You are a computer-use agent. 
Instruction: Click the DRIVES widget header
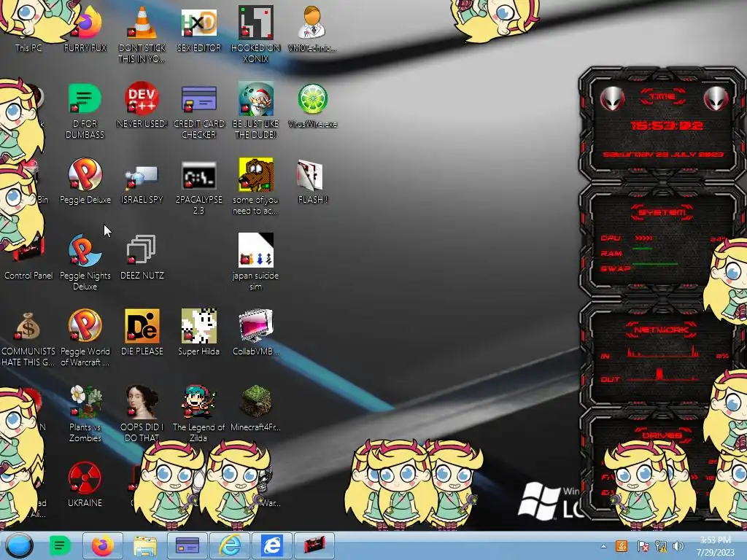click(662, 435)
